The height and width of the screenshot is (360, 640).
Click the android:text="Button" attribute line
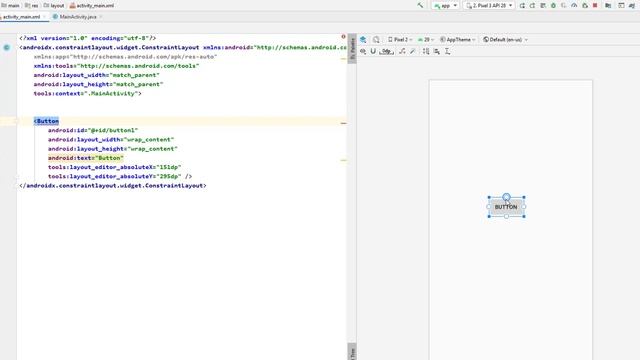coord(86,158)
